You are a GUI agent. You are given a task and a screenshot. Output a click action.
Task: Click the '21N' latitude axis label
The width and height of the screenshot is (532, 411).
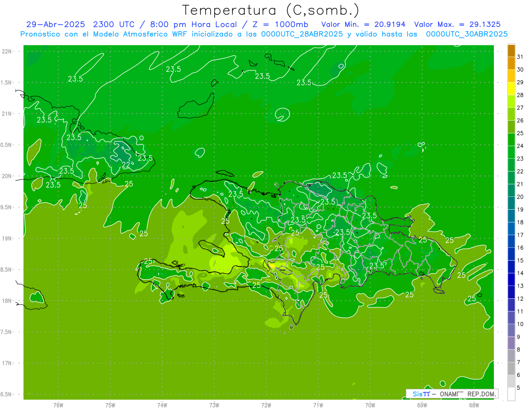[x=7, y=114]
